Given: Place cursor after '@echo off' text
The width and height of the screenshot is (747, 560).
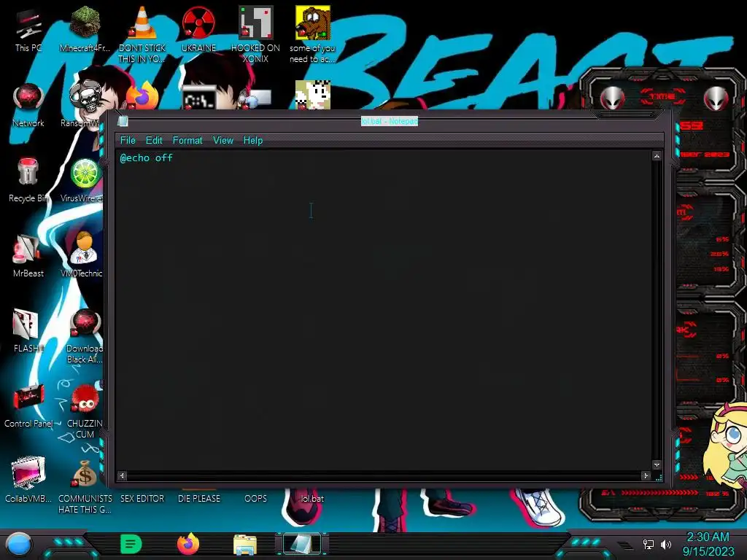Looking at the screenshot, I should 174,158.
